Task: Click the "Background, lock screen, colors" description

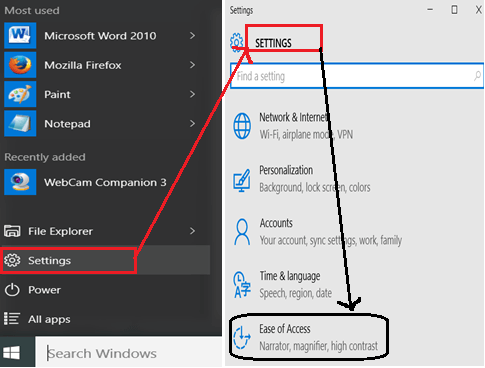Action: 315,187
